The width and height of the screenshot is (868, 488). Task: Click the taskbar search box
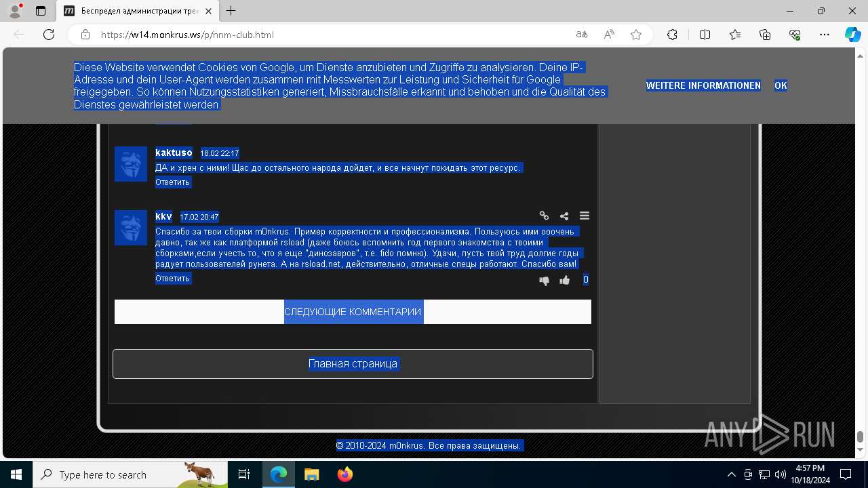pos(130,474)
